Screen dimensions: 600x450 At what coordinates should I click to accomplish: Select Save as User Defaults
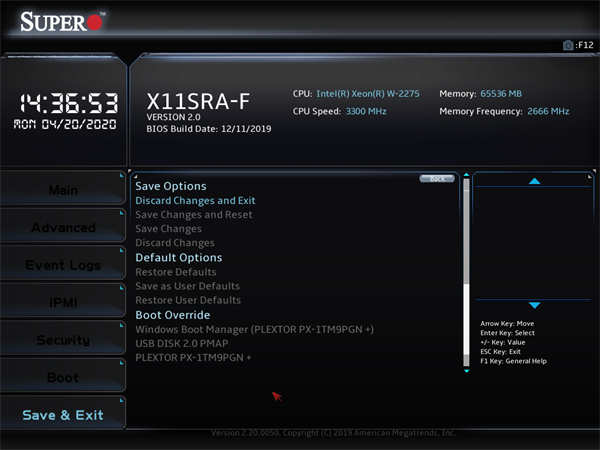pos(188,286)
